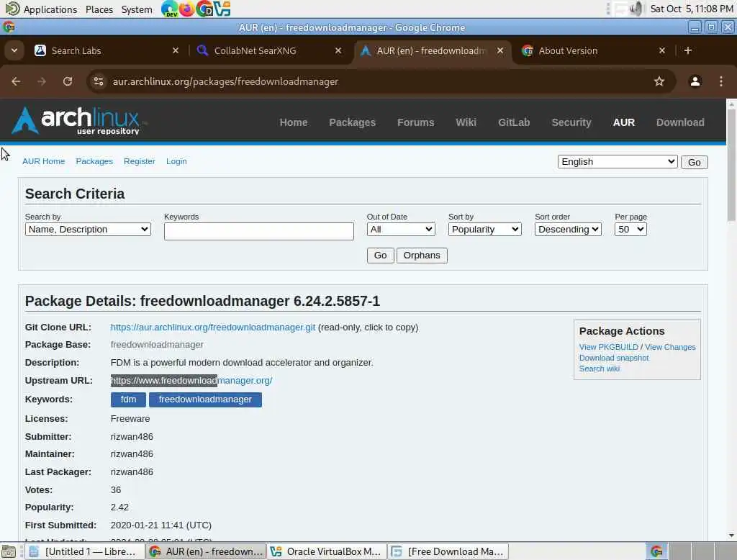The width and height of the screenshot is (737, 560).
Task: Expand the Sort order dropdown
Action: pyautogui.click(x=568, y=229)
